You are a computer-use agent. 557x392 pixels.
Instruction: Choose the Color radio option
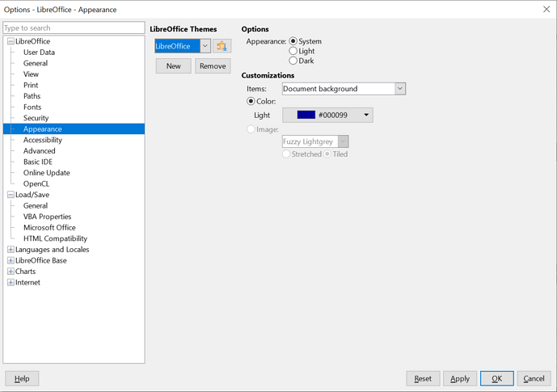(x=251, y=101)
